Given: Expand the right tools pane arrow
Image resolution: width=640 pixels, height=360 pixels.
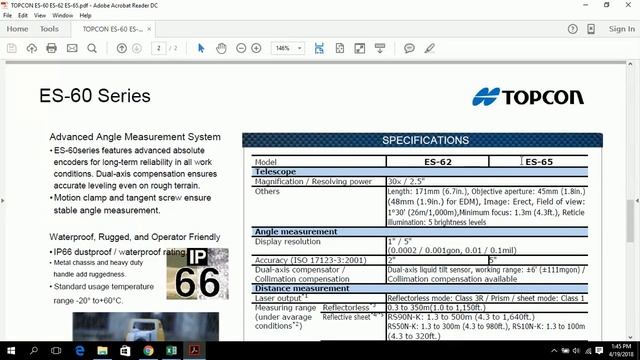Looking at the screenshot, I should pyautogui.click(x=637, y=200).
